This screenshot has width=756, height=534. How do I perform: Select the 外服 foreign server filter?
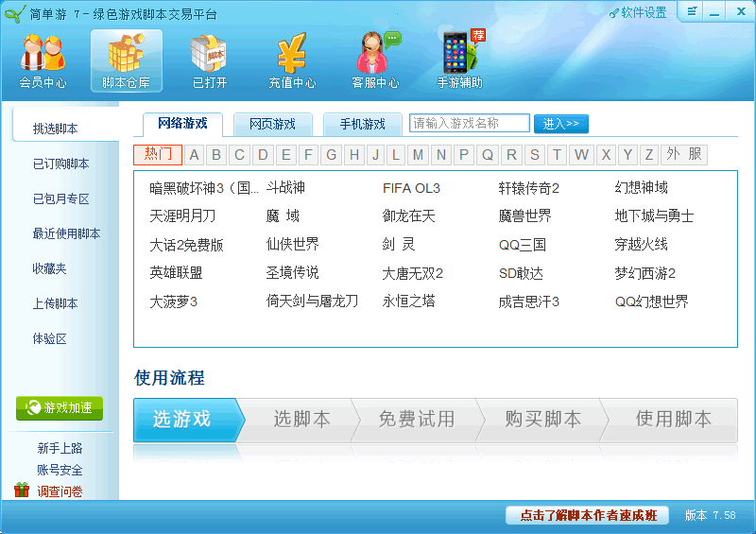[x=684, y=155]
